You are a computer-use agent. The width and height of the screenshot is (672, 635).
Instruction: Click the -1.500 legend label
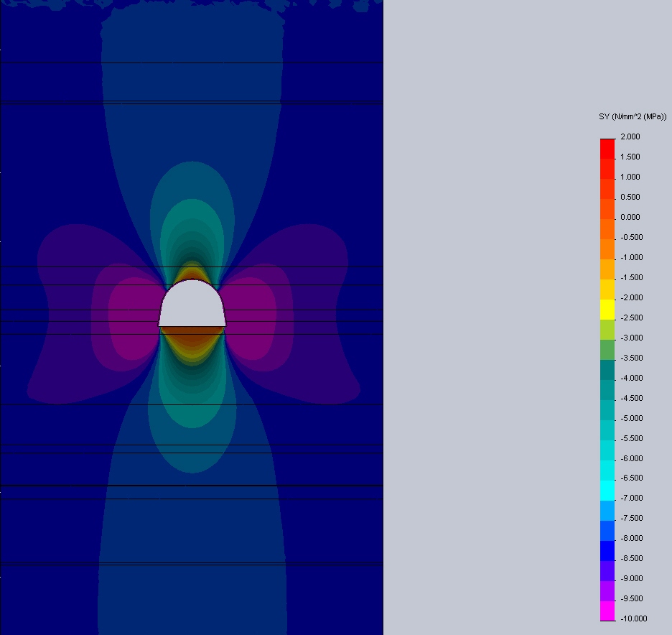point(631,278)
